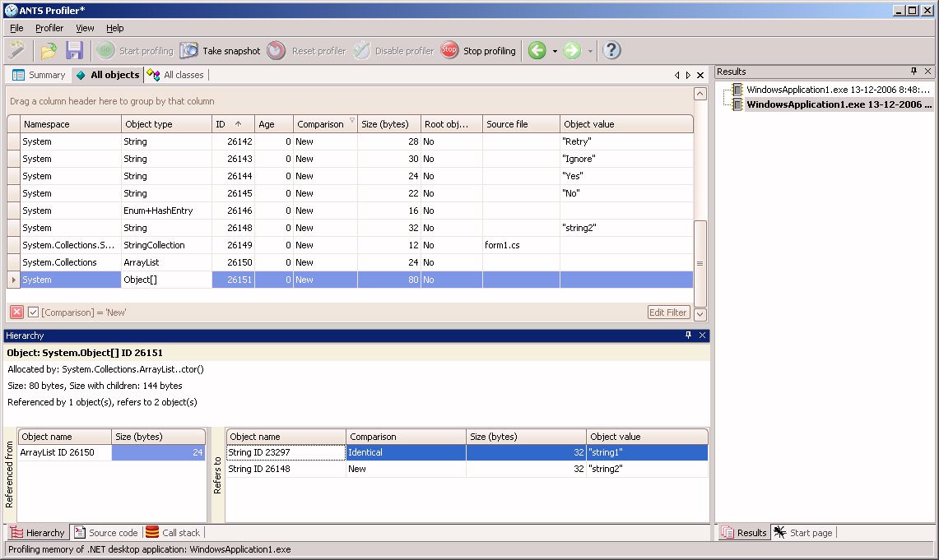Screen dimensions: 939x560
Task: Switch to the Call stack tab
Action: pyautogui.click(x=174, y=533)
